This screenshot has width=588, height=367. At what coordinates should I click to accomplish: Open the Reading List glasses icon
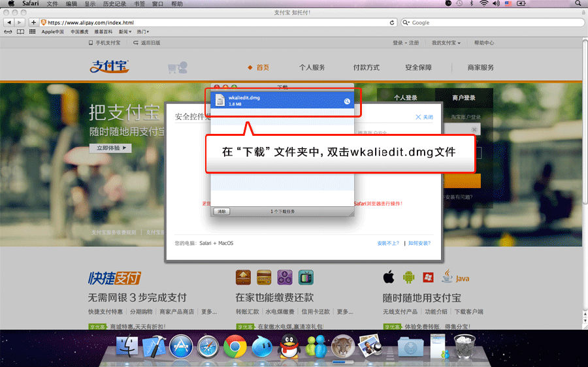pos(8,32)
